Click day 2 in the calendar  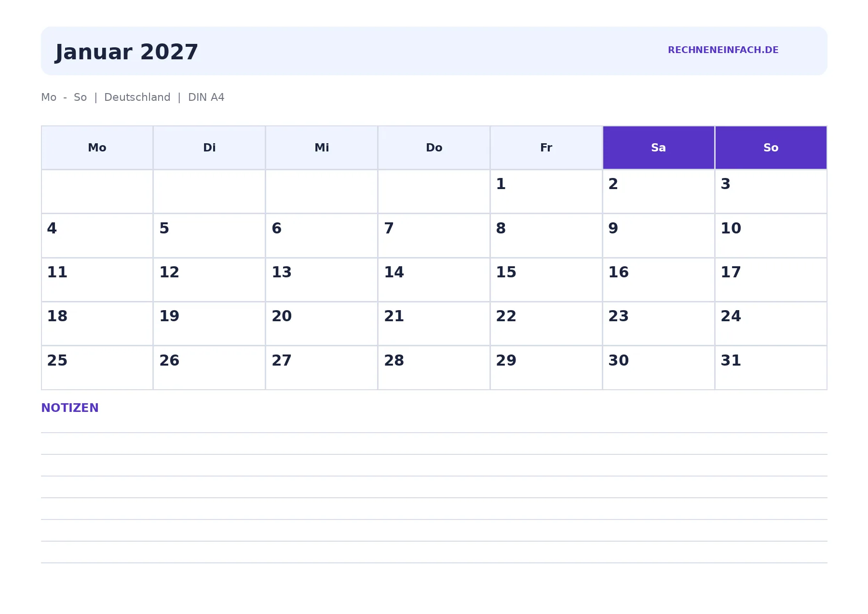point(659,191)
